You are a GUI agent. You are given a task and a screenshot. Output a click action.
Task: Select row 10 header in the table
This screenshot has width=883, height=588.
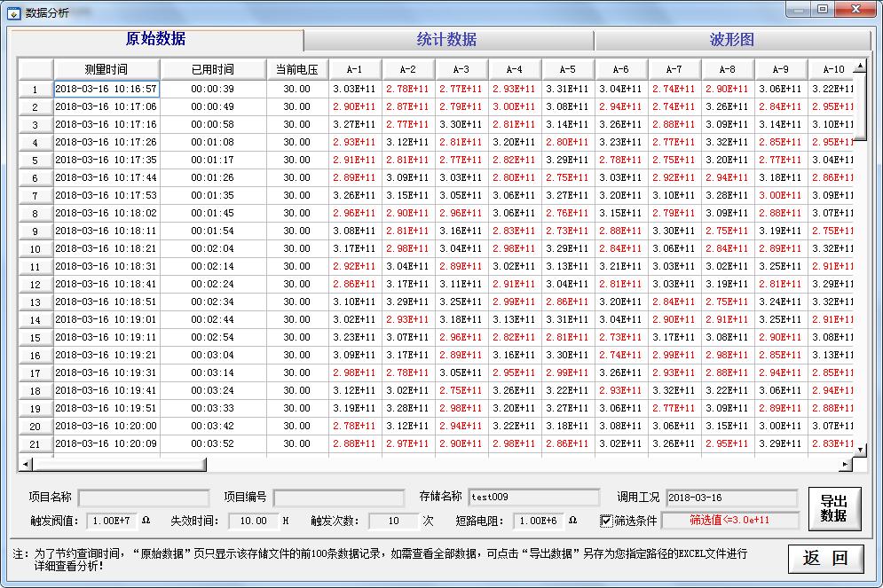(35, 249)
